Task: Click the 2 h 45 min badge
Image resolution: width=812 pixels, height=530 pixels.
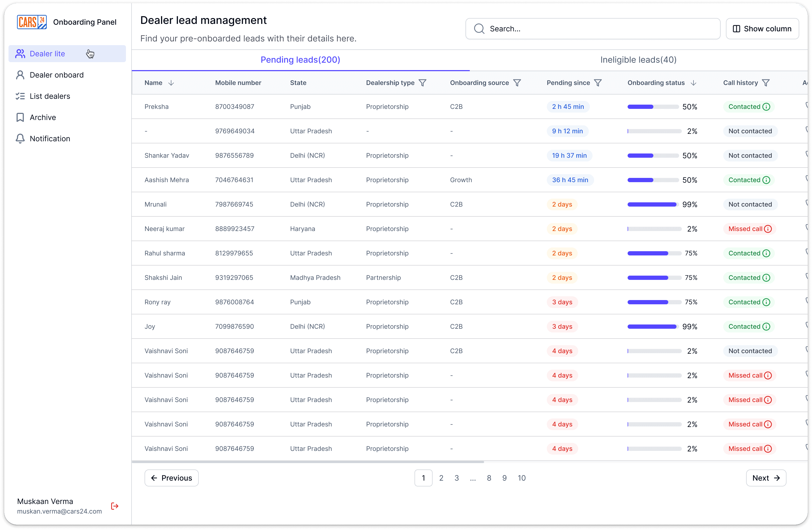Action: coord(568,107)
